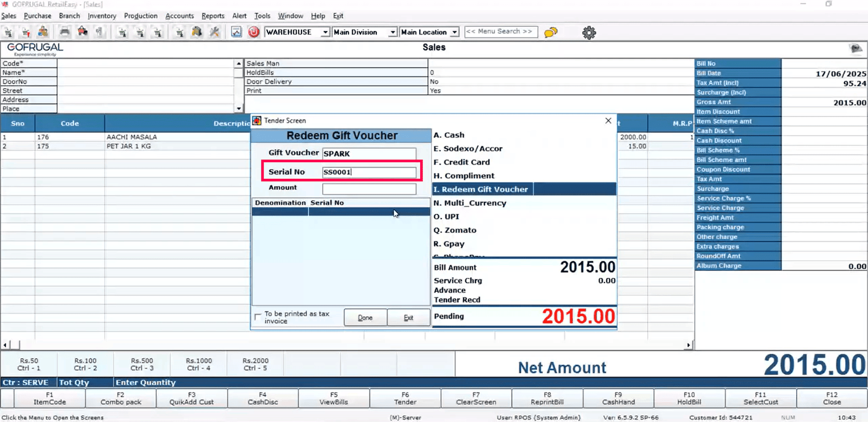Click the Gift Voucher input field
This screenshot has width=868, height=422.
[369, 153]
